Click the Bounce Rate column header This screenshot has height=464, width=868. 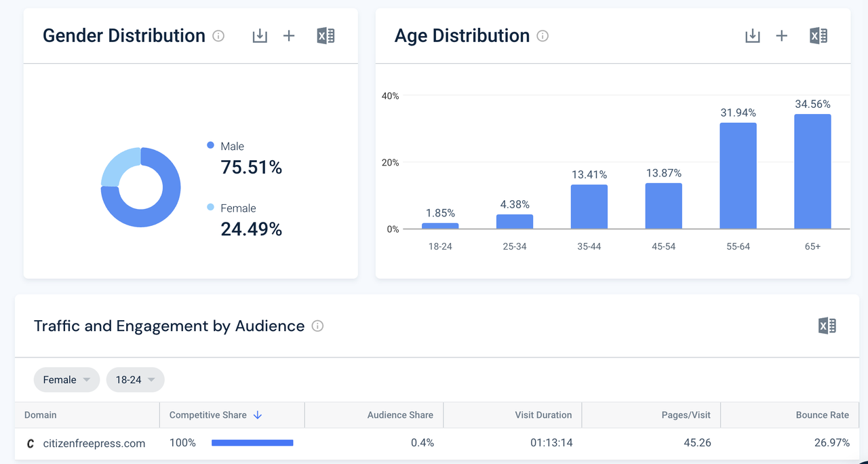[x=822, y=415]
